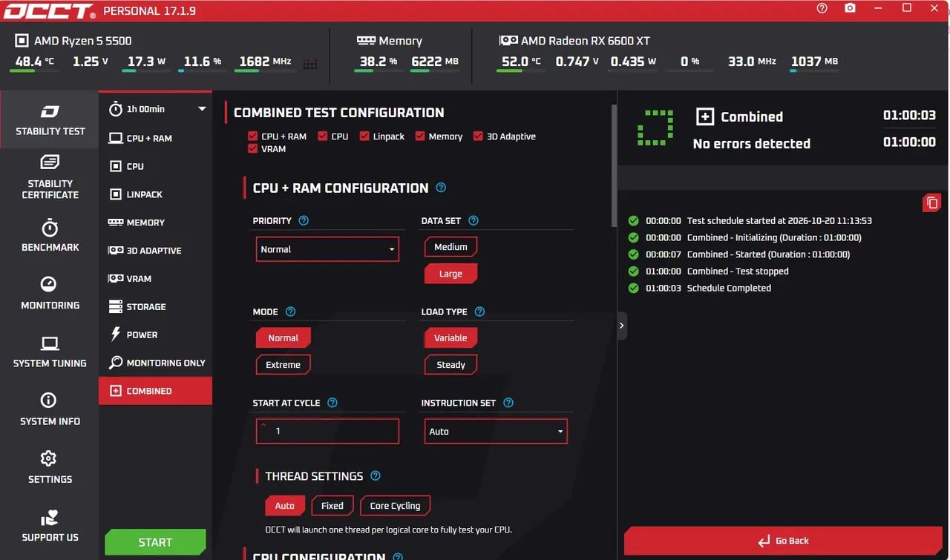Select the Fixed thread setting
This screenshot has width=950, height=560.
(x=332, y=506)
